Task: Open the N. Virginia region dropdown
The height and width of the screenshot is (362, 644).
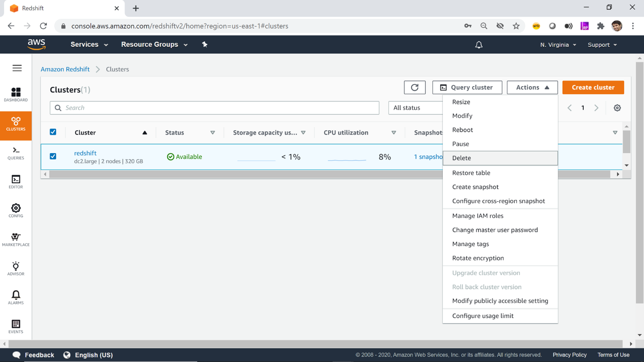Action: point(558,45)
